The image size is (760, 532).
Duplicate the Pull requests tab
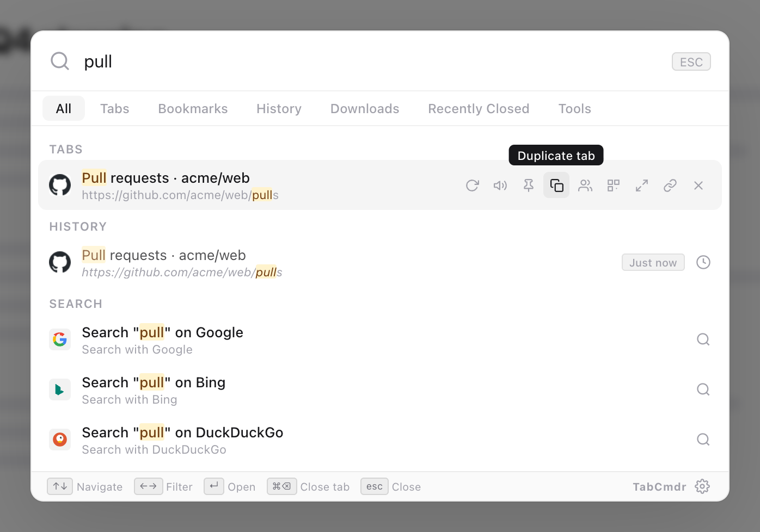[556, 185]
